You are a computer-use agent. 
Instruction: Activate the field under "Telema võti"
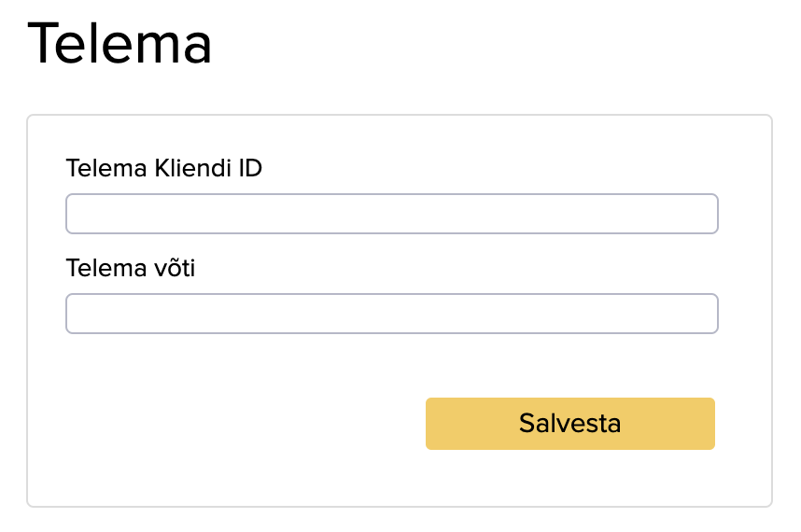(x=391, y=314)
